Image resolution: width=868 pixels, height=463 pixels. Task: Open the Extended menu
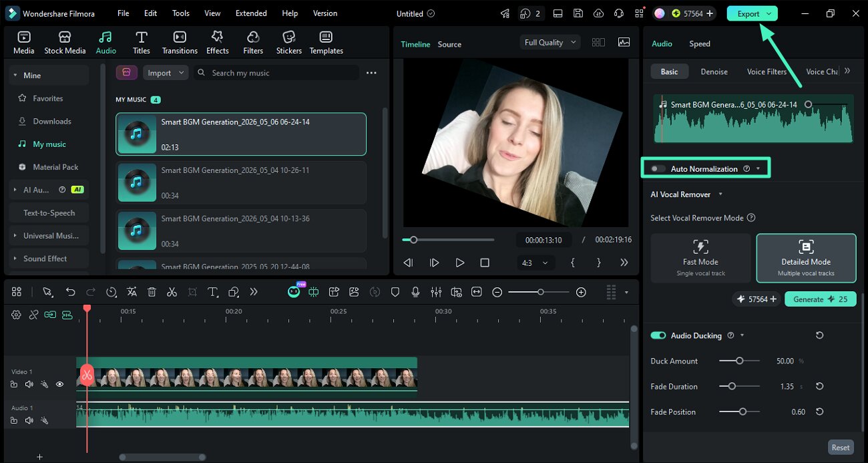click(x=251, y=13)
